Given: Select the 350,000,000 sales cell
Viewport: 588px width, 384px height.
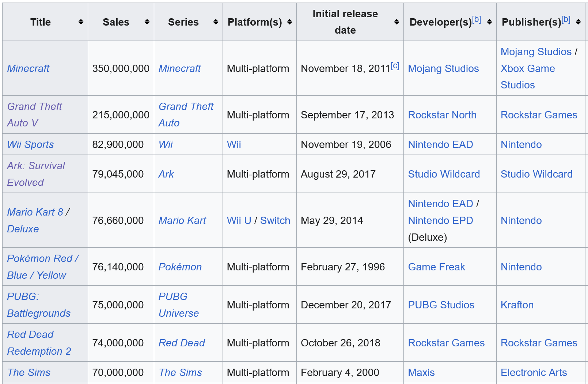Looking at the screenshot, I should 121,68.
